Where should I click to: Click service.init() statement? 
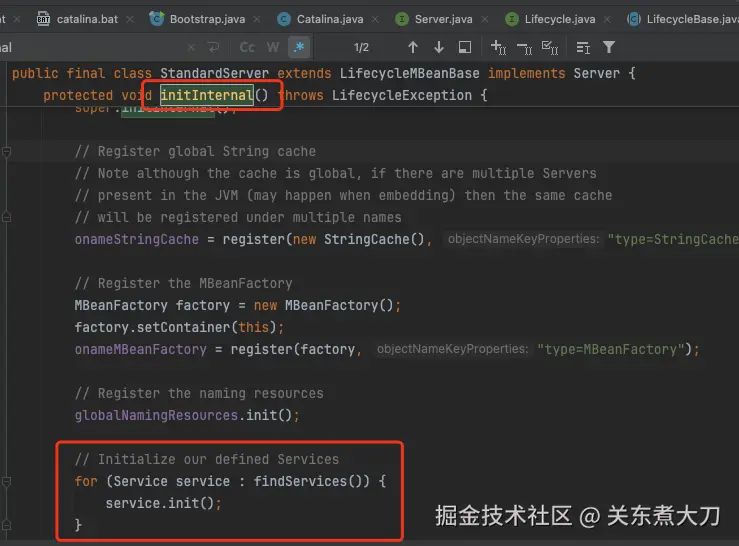tap(163, 504)
